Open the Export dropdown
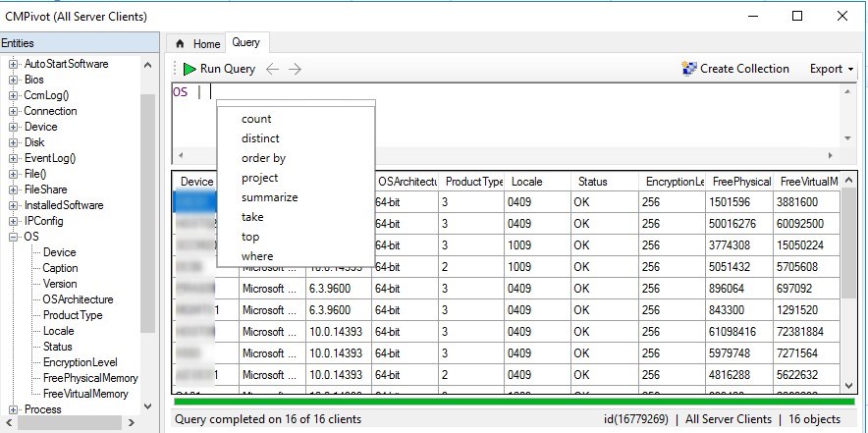 832,69
